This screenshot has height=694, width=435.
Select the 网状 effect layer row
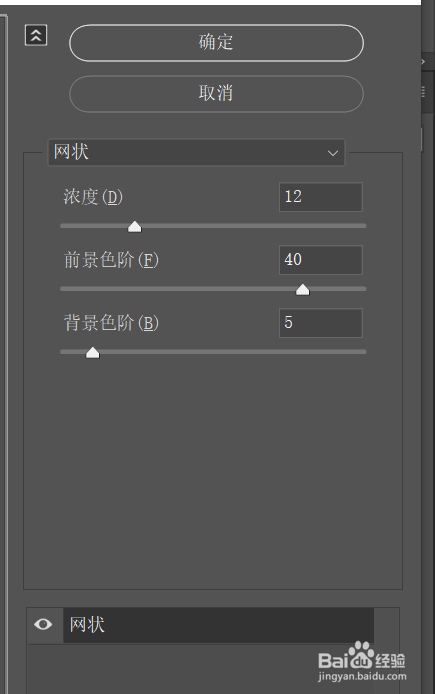[x=219, y=625]
